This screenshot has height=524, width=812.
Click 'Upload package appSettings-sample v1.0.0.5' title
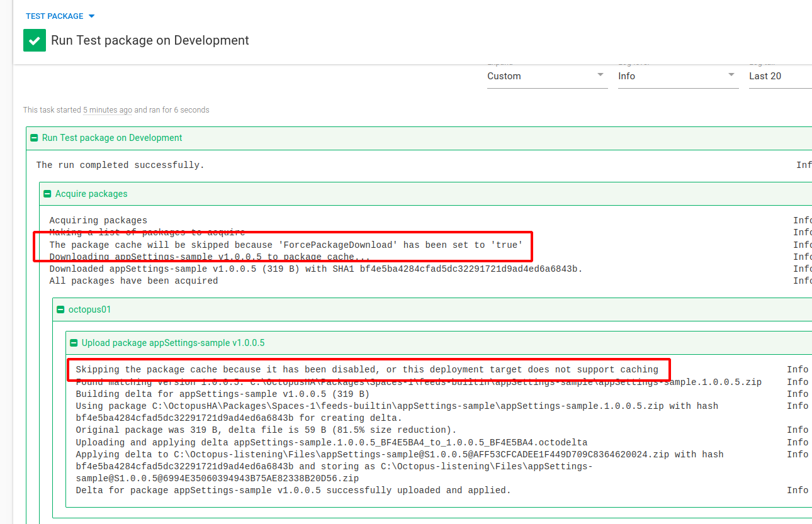tap(173, 343)
